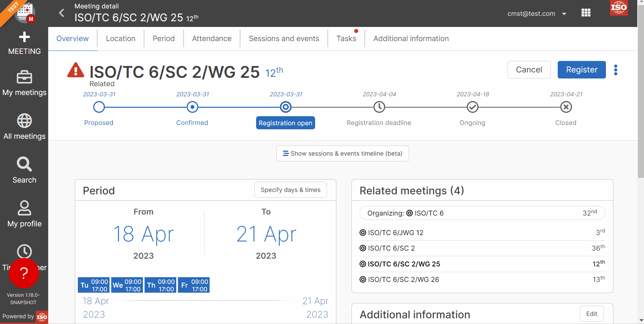The height and width of the screenshot is (324, 644).
Task: Go back using the left chevron arrow
Action: (62, 13)
